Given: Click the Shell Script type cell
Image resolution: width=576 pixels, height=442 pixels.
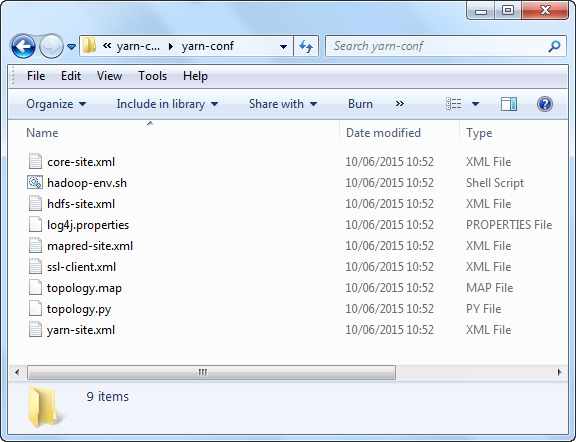Looking at the screenshot, I should tap(495, 183).
